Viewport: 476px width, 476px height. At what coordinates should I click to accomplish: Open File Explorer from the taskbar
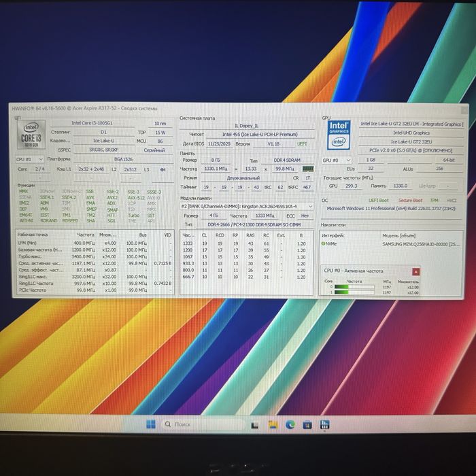point(272,424)
